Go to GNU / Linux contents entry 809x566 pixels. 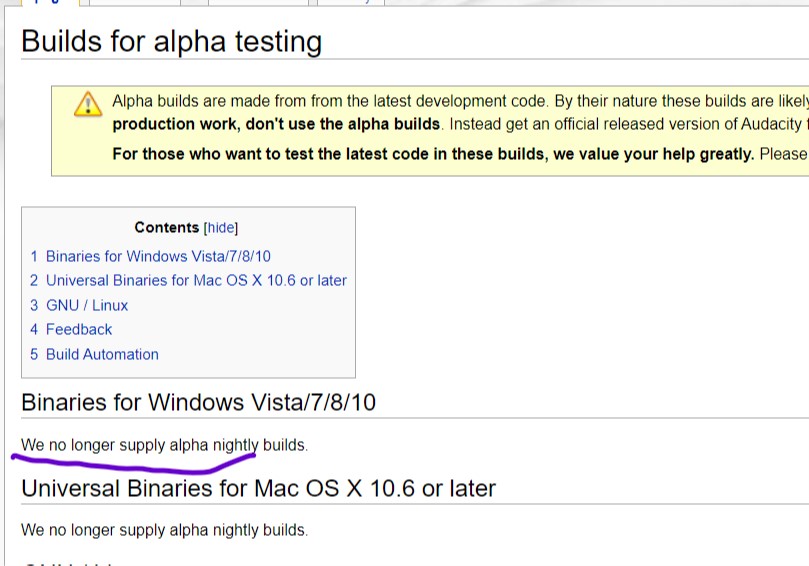87,305
